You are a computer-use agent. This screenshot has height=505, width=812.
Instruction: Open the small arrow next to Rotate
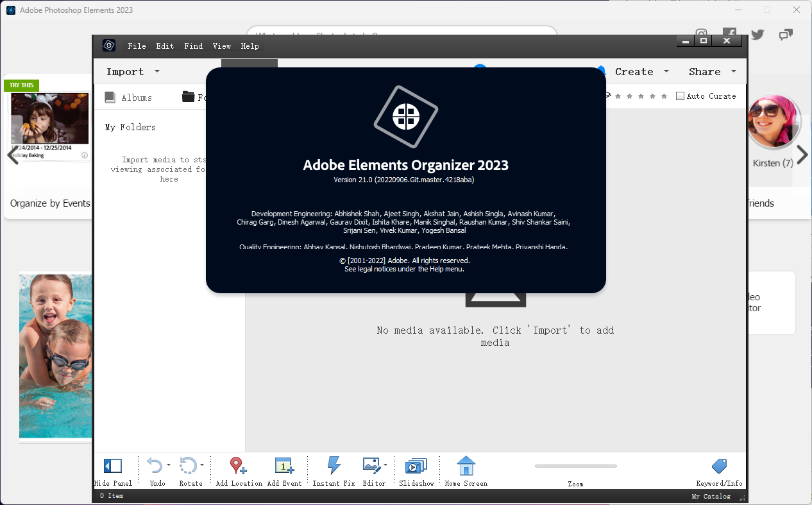(x=202, y=465)
